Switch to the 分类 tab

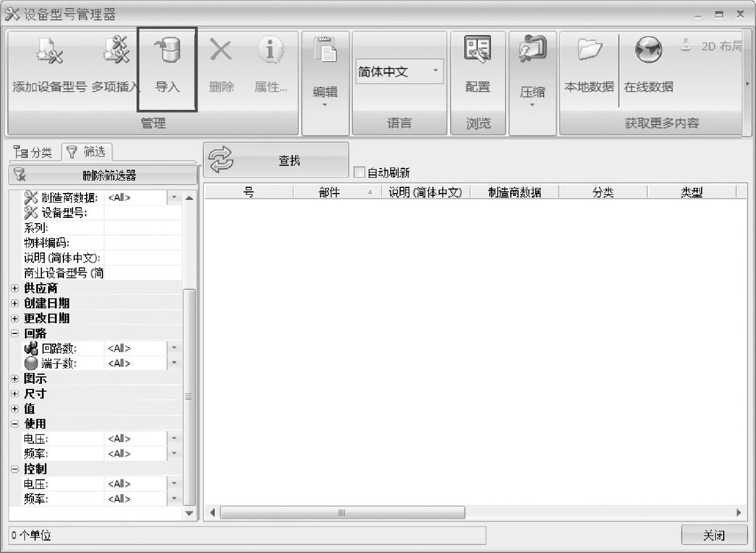tap(33, 152)
